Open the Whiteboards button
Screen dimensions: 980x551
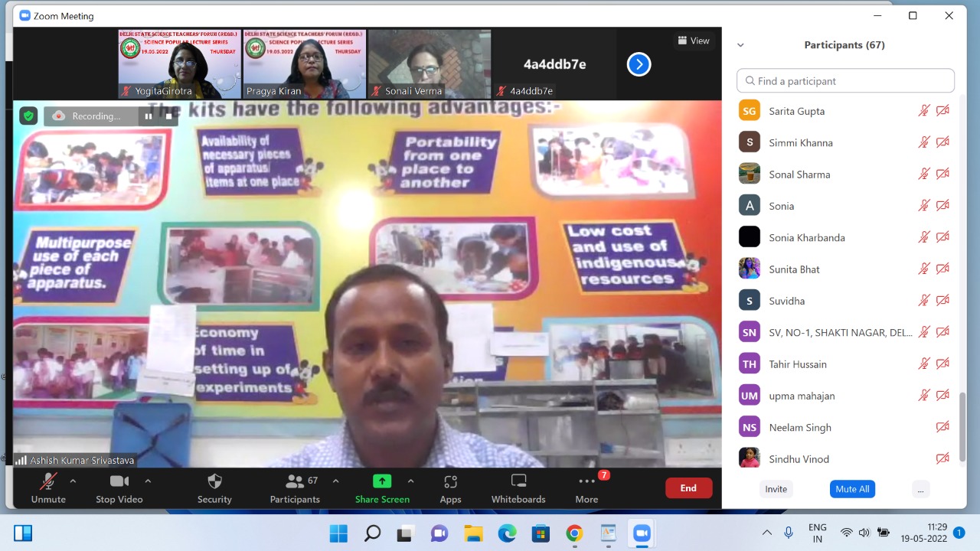(518, 488)
